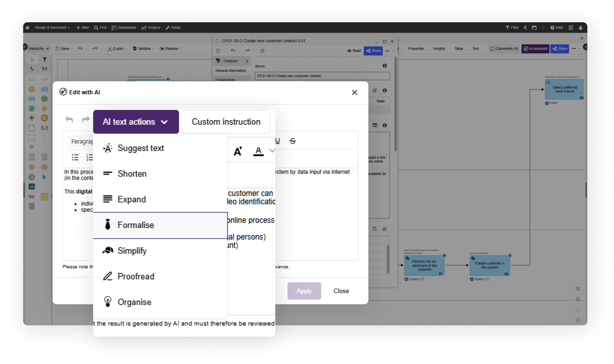Viewport: 614px width, 364px height.
Task: Select the Select preferred bank branch task
Action: [564, 89]
